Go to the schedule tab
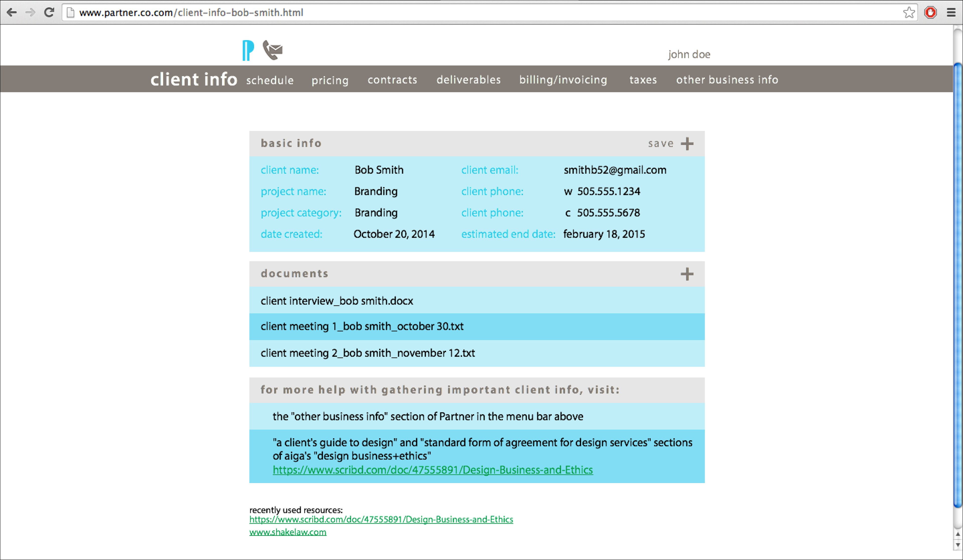 tap(270, 80)
